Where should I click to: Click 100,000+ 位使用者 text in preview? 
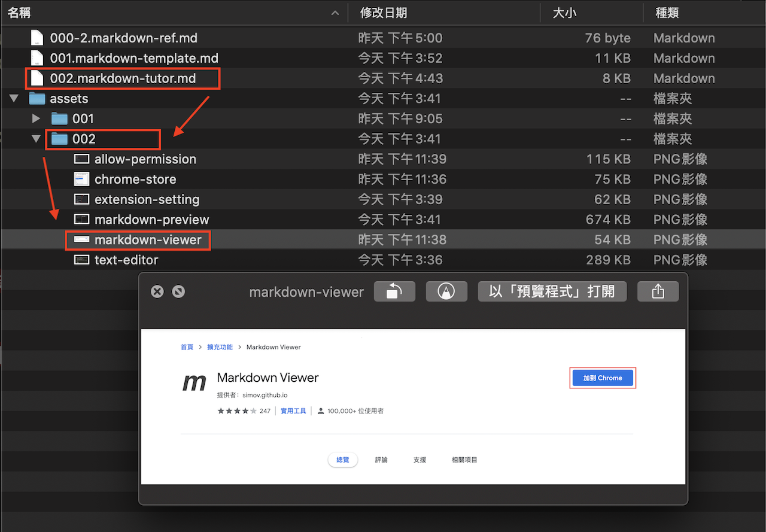[355, 411]
